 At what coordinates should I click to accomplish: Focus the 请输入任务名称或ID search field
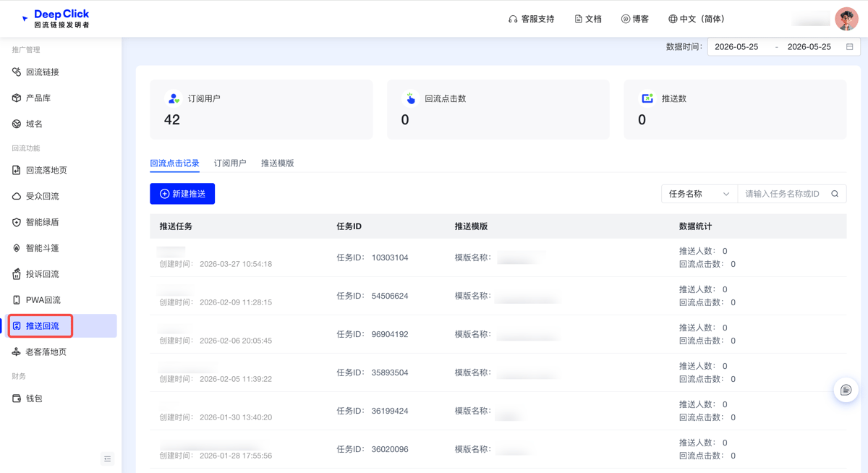pyautogui.click(x=783, y=194)
